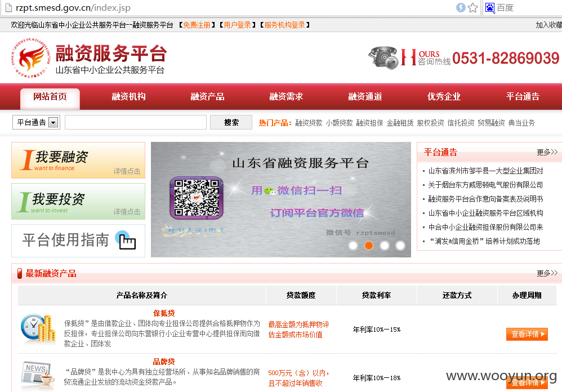
Task: Click hot product link 股权投资
Action: point(430,123)
